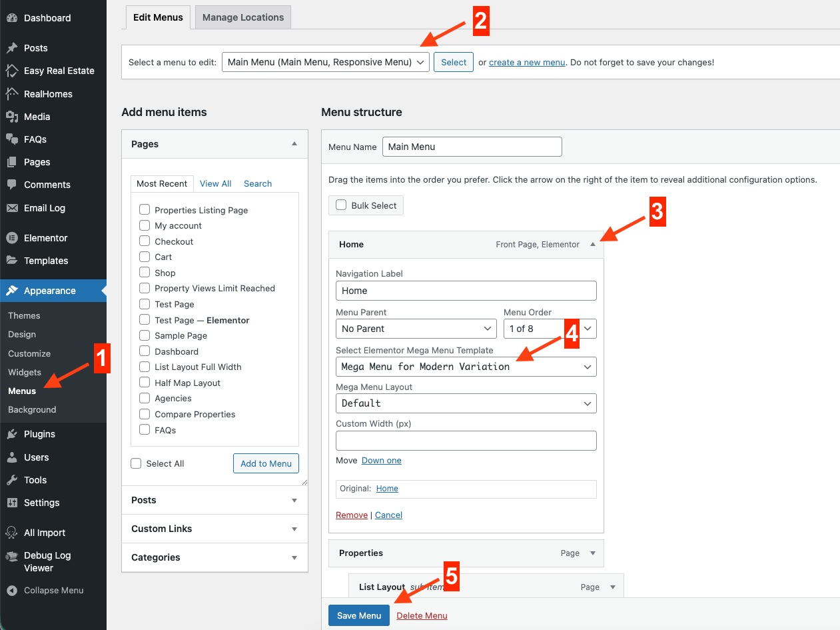Click the Collapse Menu arrow icon
This screenshot has height=630, width=840.
12,590
